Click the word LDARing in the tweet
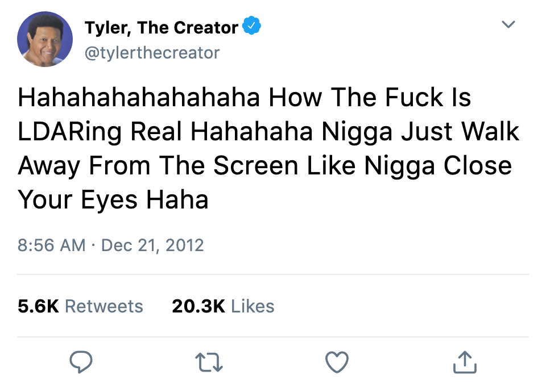Screen dimensions: 546x392 [69, 132]
